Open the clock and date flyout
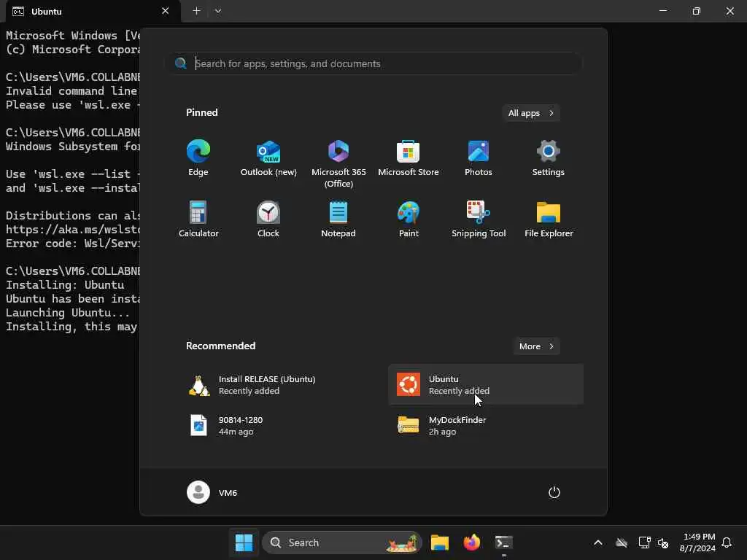 point(697,542)
